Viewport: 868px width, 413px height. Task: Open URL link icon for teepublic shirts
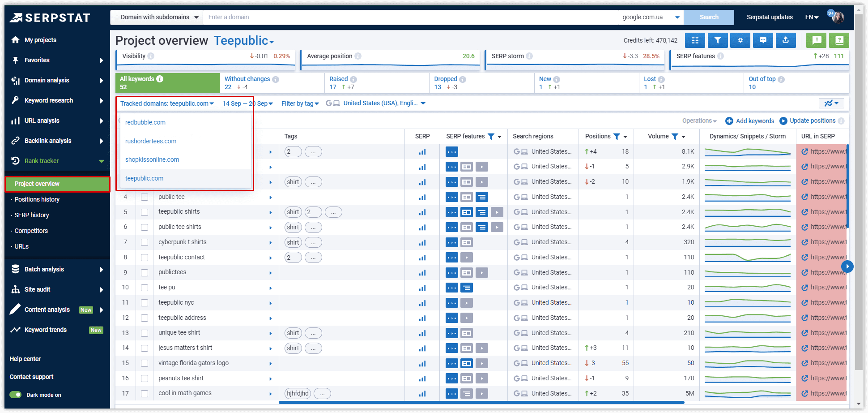(x=804, y=212)
